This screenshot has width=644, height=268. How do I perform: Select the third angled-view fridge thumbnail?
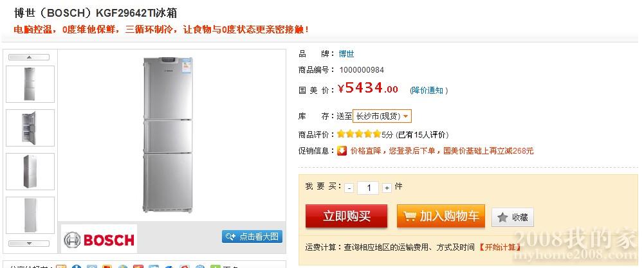[x=30, y=172]
